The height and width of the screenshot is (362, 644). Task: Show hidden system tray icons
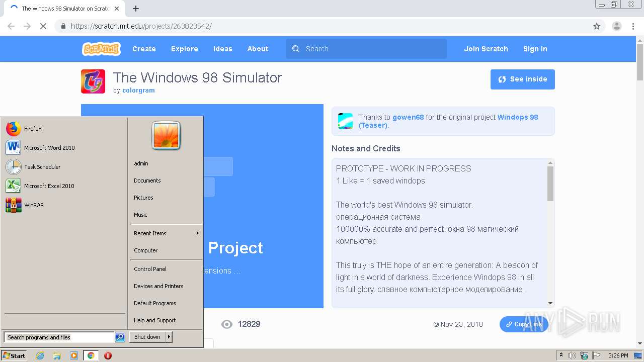[561, 355]
